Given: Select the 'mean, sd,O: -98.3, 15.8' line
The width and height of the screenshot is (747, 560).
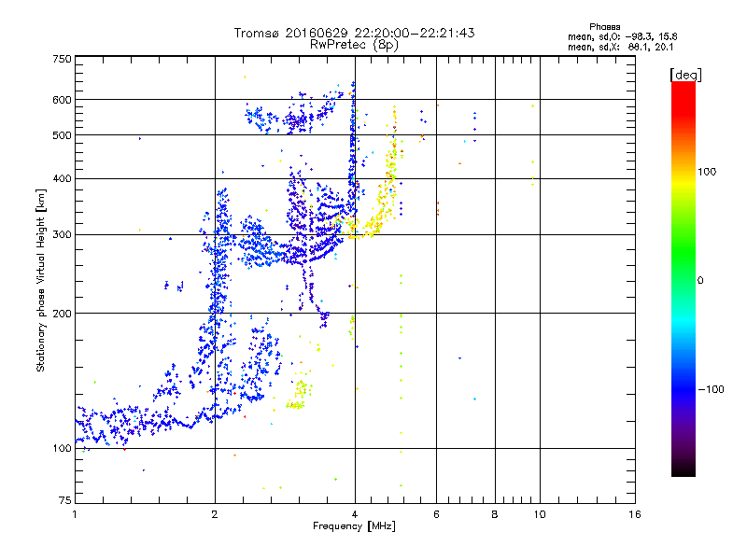Looking at the screenshot, I should click(x=622, y=36).
